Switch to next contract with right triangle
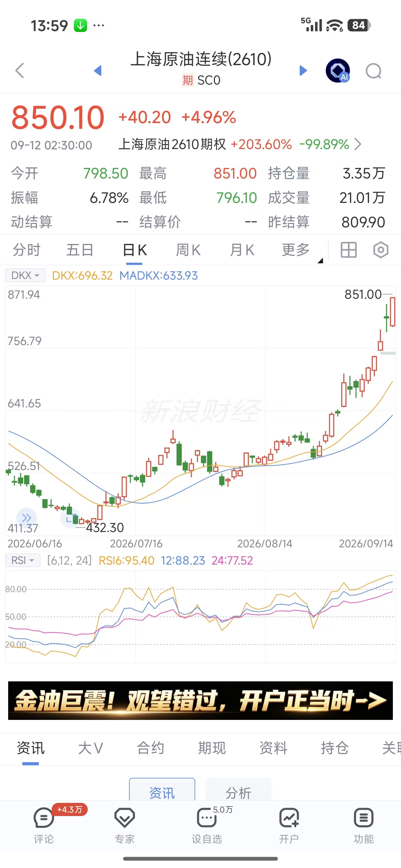401x868 pixels. pyautogui.click(x=303, y=70)
